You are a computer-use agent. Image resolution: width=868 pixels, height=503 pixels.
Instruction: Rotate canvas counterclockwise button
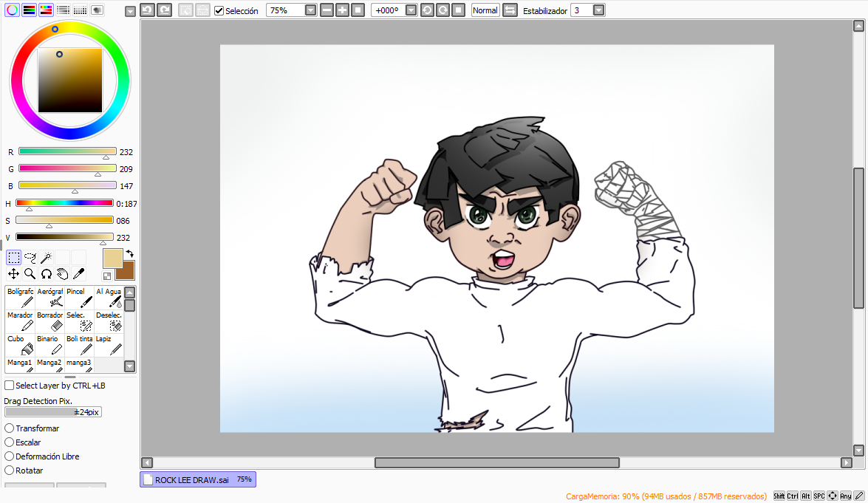(428, 10)
